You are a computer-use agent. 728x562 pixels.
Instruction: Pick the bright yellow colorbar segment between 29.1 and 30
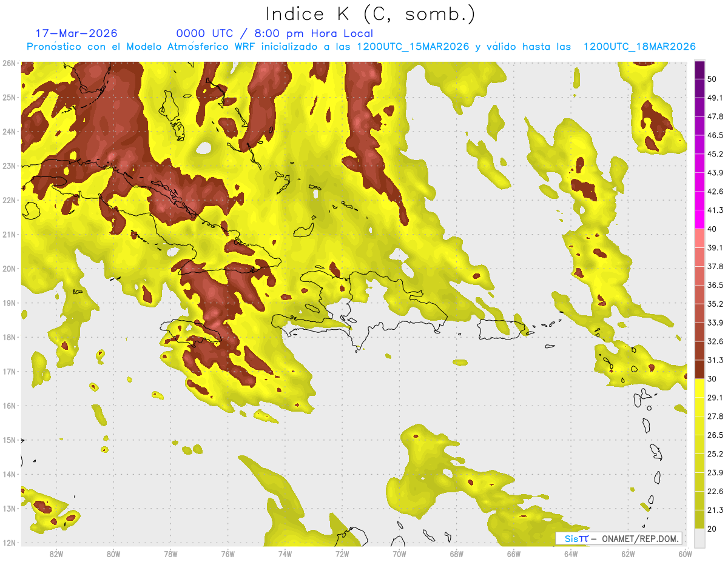[699, 388]
